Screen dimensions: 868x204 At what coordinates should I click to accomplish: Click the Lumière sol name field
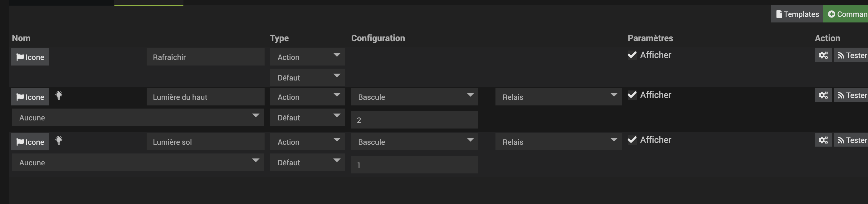[x=206, y=142]
